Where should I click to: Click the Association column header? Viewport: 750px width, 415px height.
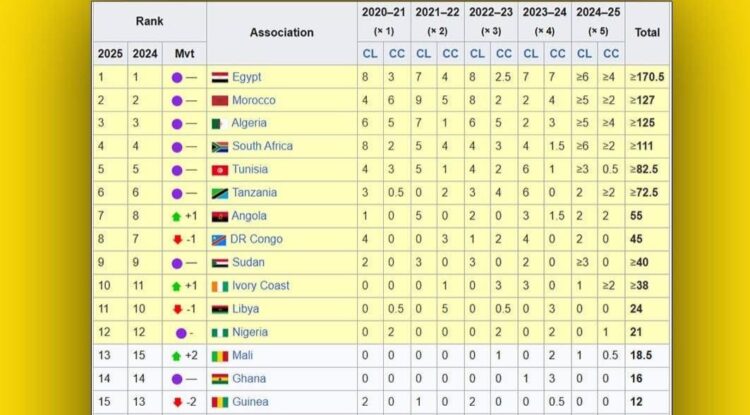pos(281,32)
